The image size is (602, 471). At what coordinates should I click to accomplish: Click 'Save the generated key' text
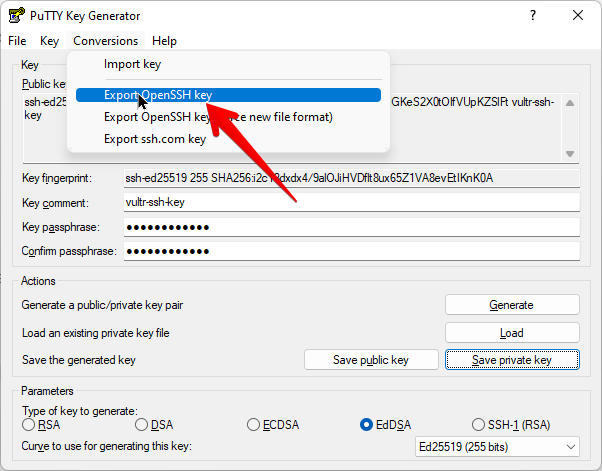pyautogui.click(x=79, y=360)
